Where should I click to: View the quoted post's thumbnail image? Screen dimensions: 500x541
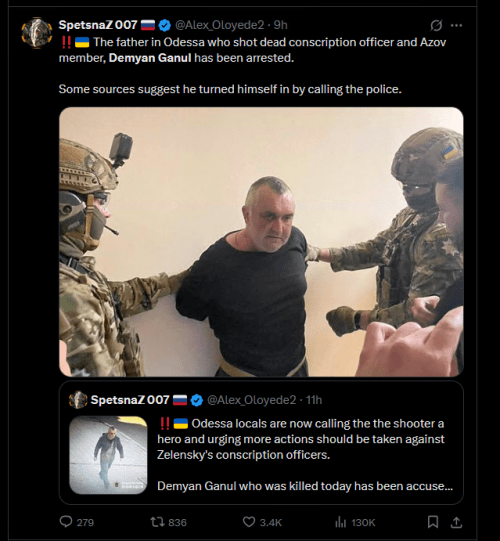108,455
